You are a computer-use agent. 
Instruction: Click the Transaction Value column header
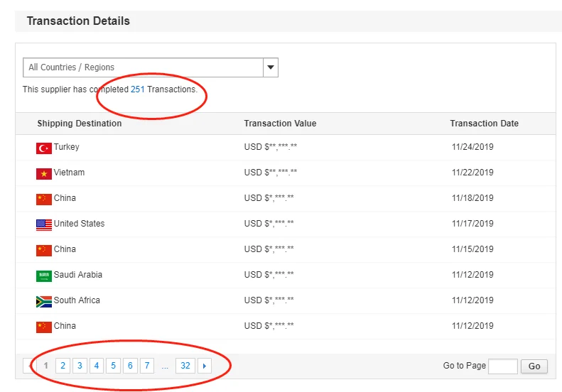click(x=280, y=124)
